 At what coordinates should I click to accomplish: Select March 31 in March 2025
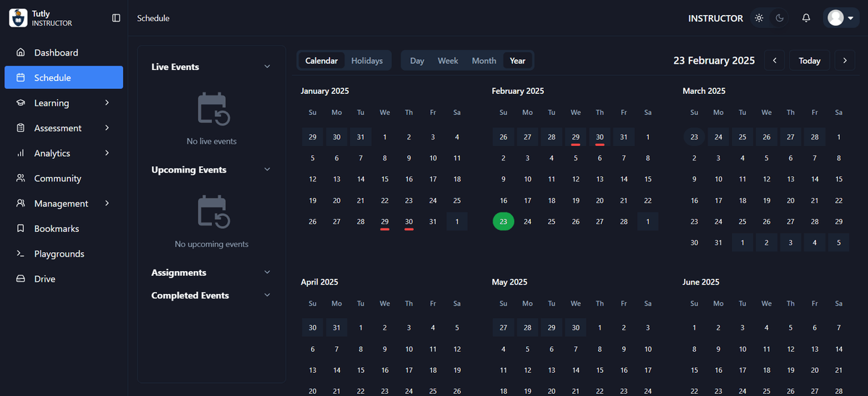coord(718,243)
